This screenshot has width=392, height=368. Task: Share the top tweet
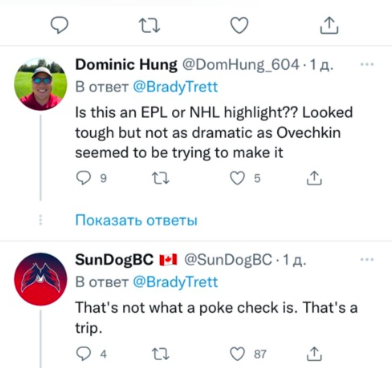pos(329,26)
